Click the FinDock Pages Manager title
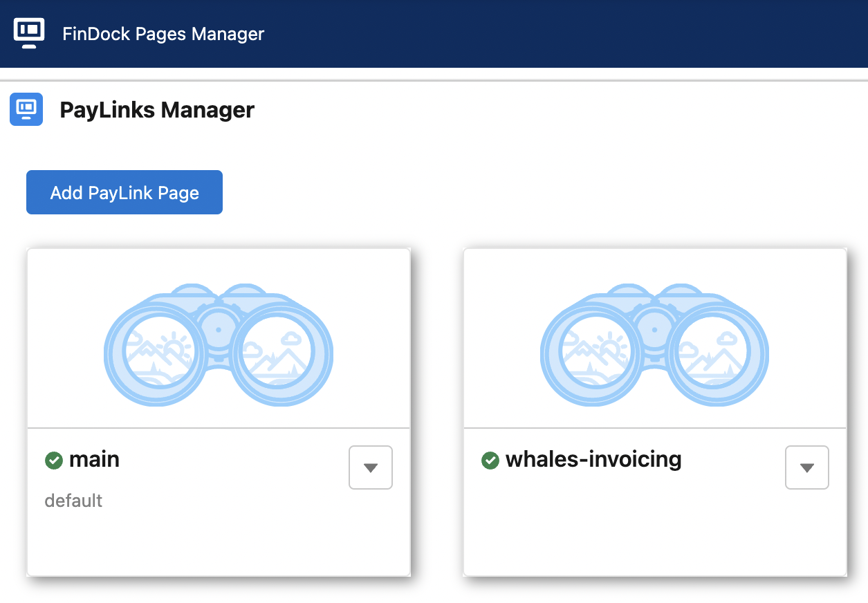This screenshot has height=603, width=868. click(163, 33)
